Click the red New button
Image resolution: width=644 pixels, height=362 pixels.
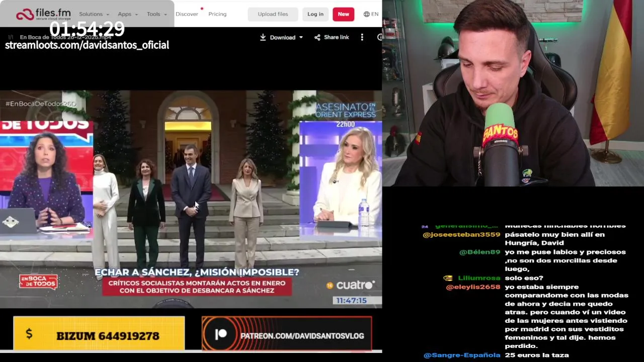tap(343, 14)
